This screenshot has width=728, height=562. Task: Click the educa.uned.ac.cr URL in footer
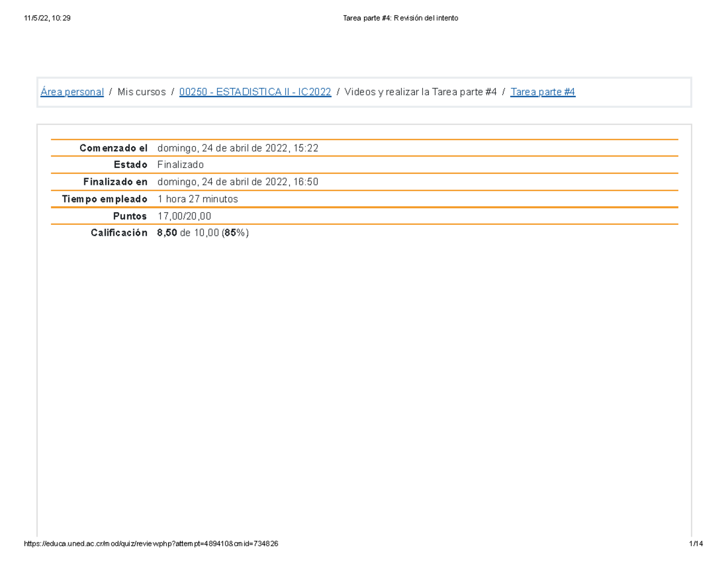point(151,544)
